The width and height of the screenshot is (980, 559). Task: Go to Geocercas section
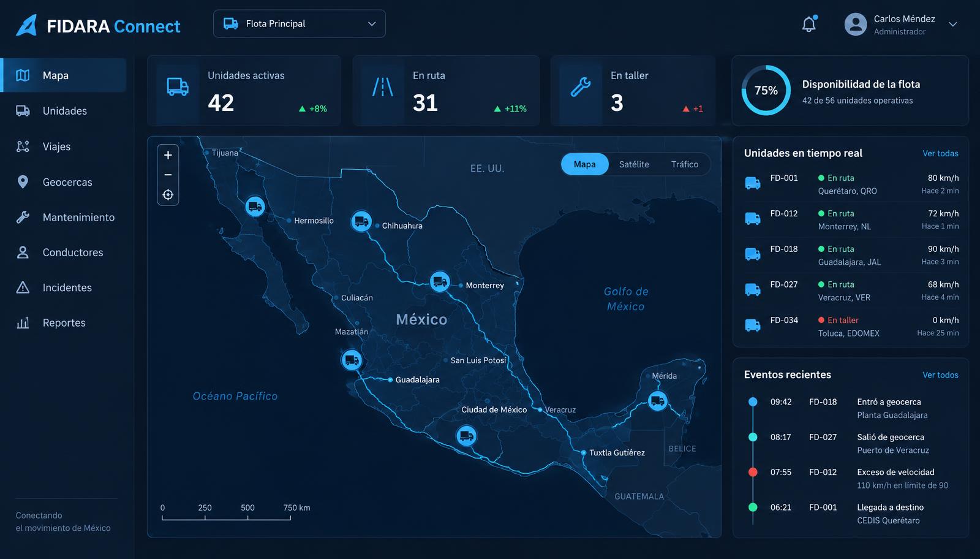[64, 182]
